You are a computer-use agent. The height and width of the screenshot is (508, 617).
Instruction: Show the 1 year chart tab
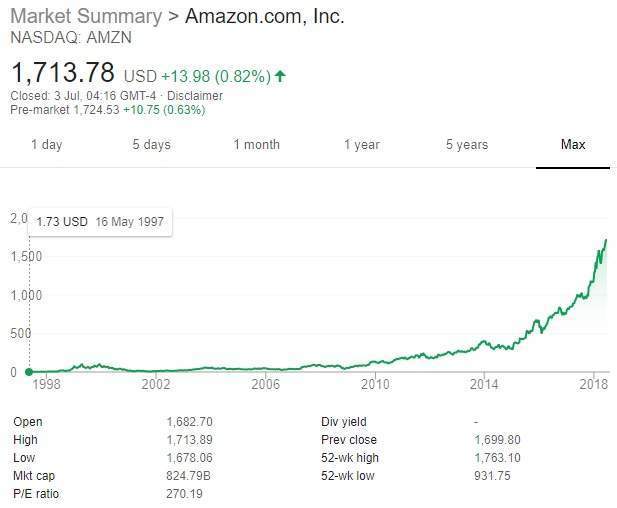(x=361, y=145)
